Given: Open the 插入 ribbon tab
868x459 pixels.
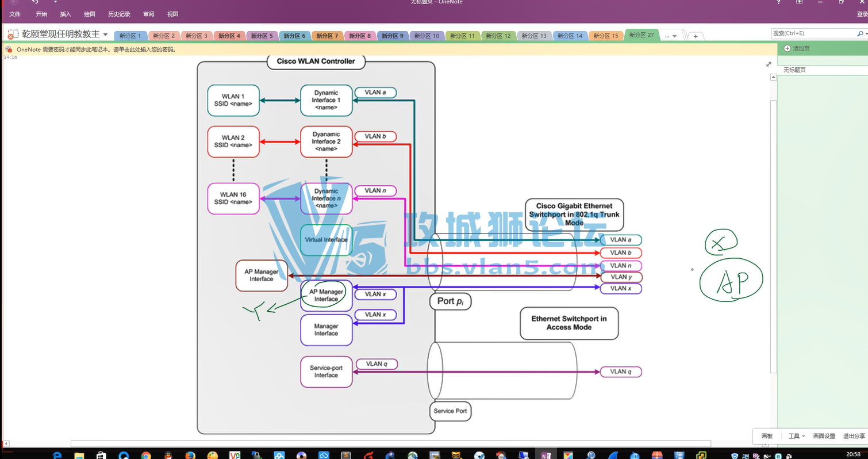Looking at the screenshot, I should [x=66, y=14].
